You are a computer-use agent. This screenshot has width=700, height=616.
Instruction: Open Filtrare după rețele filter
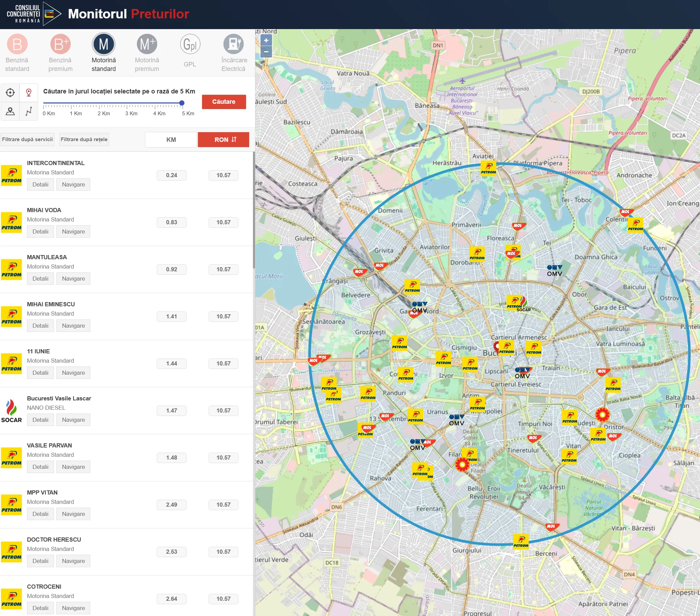[x=84, y=139]
